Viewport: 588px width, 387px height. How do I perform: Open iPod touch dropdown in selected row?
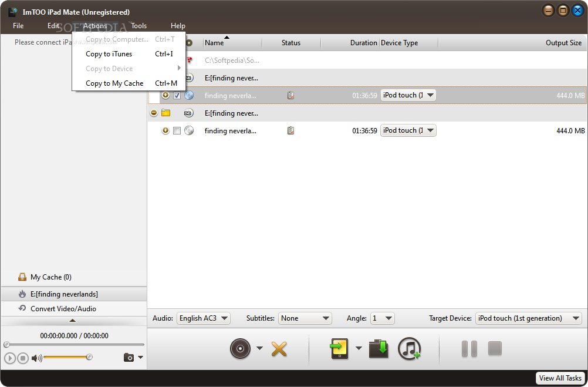[x=408, y=95]
